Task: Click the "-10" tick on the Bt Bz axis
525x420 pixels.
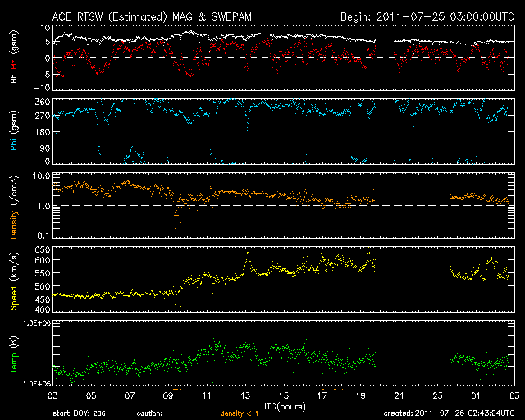Action: coord(42,88)
